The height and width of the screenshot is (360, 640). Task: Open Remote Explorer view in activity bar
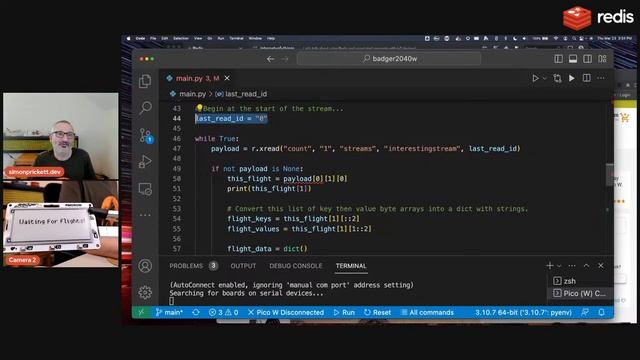[x=145, y=189]
